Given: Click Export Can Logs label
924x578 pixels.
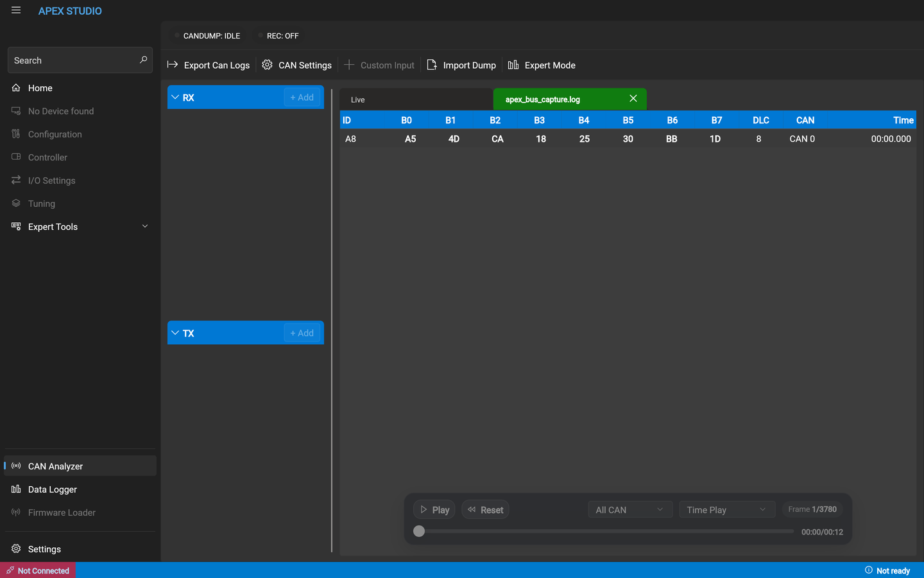Looking at the screenshot, I should [217, 66].
